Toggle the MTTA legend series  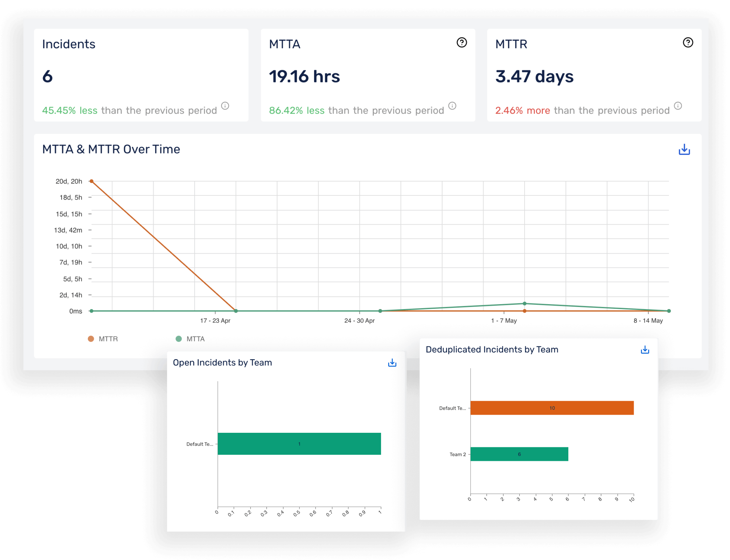tap(190, 339)
